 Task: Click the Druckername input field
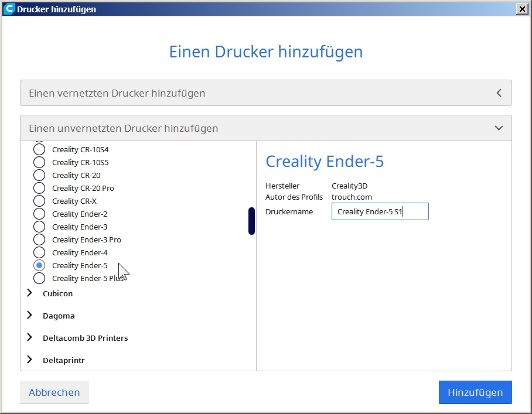380,211
